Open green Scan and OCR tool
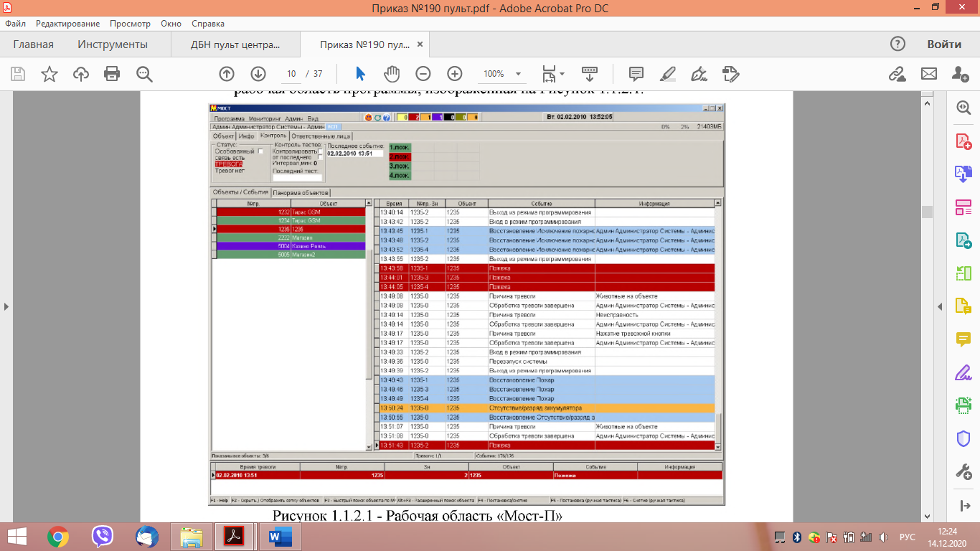The height and width of the screenshot is (551, 980). click(963, 405)
